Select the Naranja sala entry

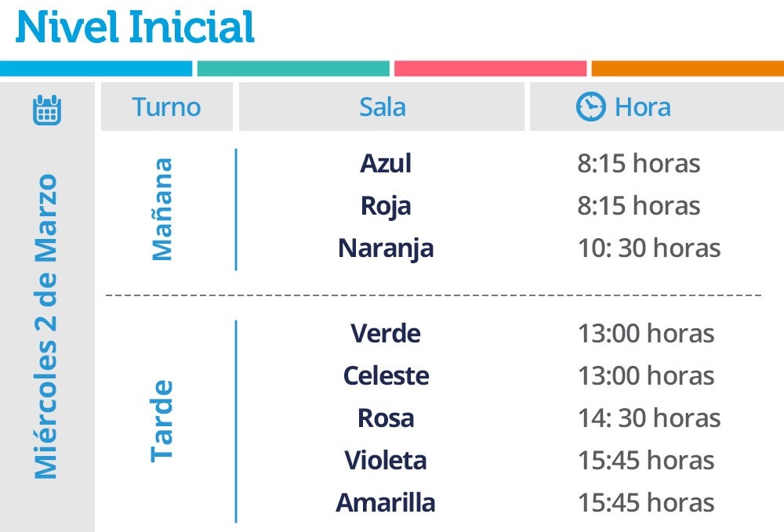click(386, 248)
